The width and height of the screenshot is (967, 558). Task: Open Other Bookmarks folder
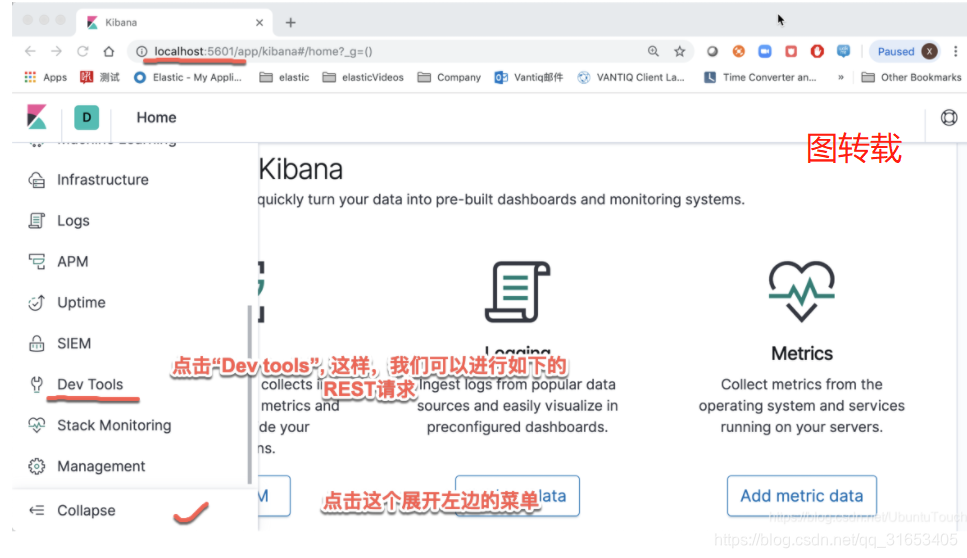[x=911, y=77]
